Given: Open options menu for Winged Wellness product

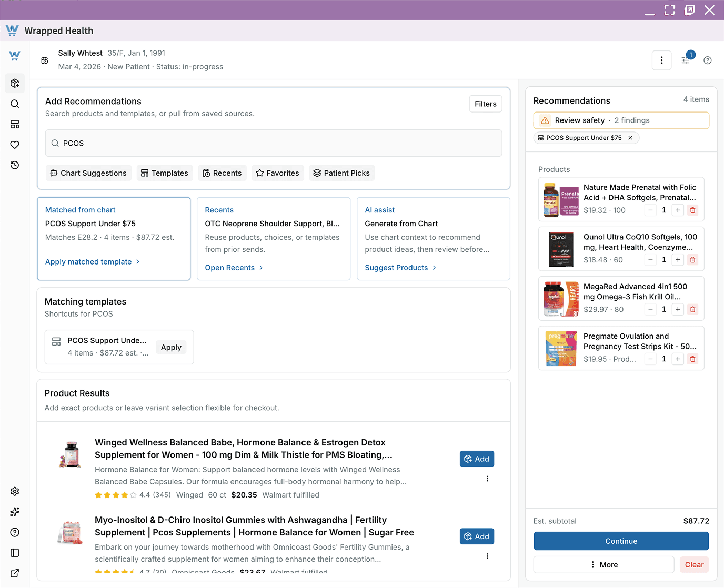Looking at the screenshot, I should coord(487,479).
